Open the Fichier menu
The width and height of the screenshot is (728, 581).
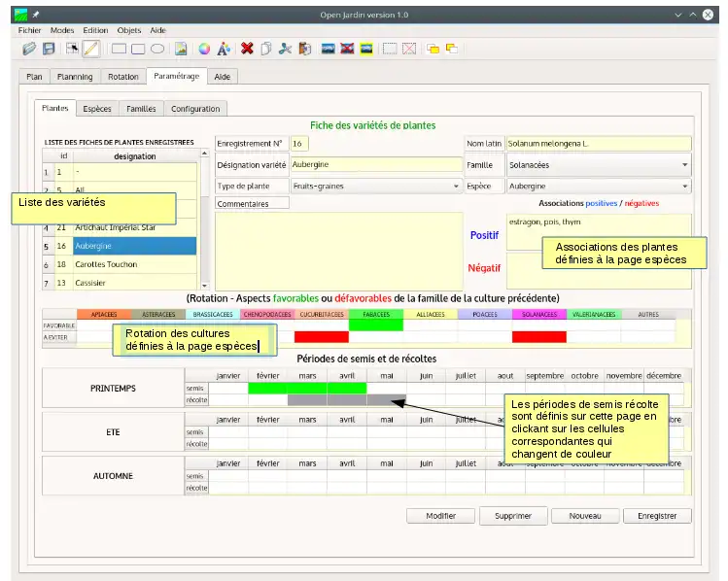tap(29, 30)
